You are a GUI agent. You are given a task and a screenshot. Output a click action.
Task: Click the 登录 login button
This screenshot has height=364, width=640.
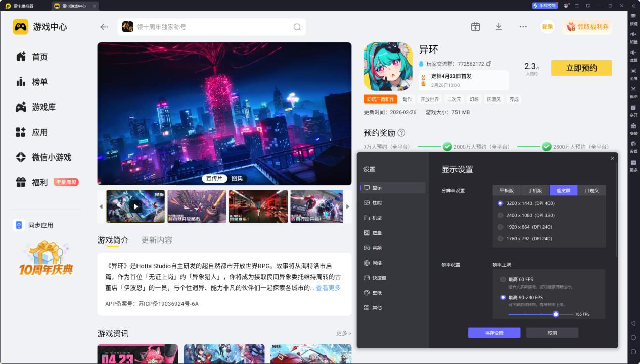click(547, 27)
